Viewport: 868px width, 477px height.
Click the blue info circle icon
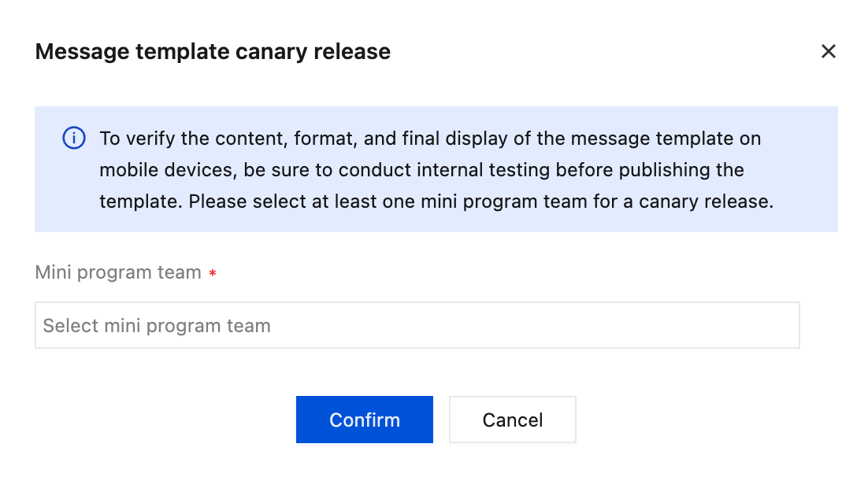[73, 139]
